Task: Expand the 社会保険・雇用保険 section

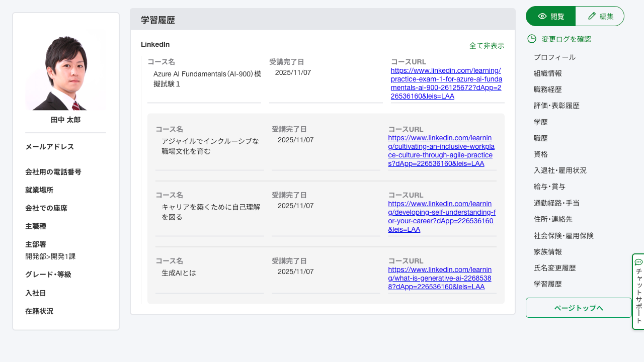Action: pos(563,235)
